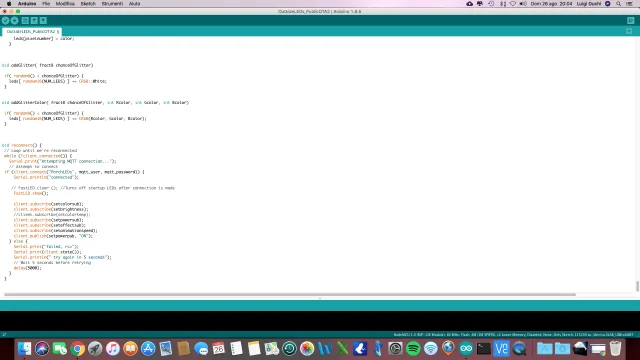The height and width of the screenshot is (360, 640).
Task: Open the Sketch menu
Action: [x=88, y=4]
